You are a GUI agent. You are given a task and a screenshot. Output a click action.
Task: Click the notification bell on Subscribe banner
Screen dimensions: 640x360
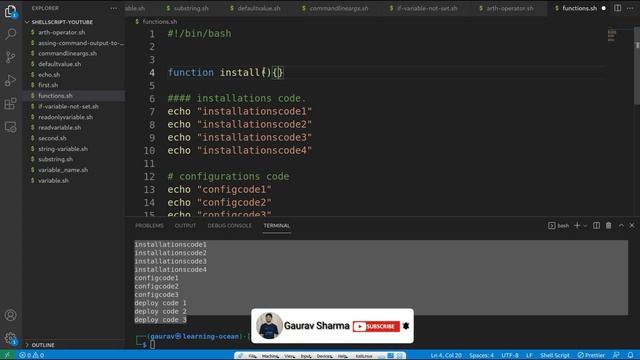pos(406,326)
